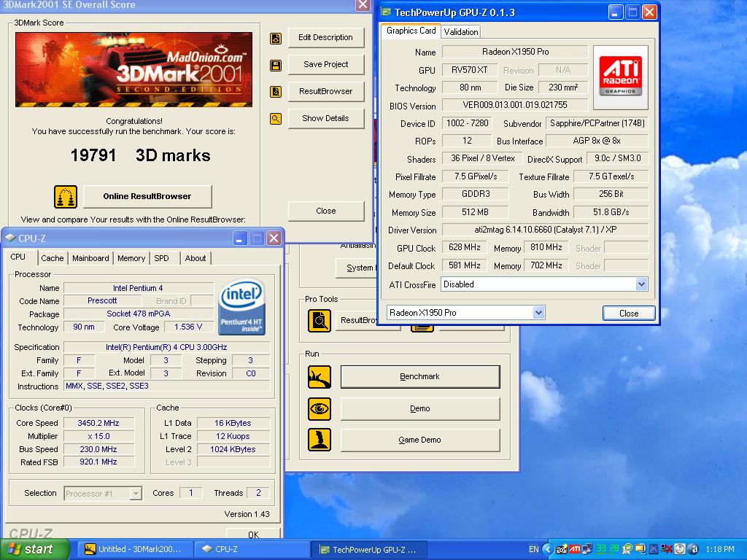Open the Cache tab in CPU-Z
Viewport: 747px width, 560px height.
52,258
